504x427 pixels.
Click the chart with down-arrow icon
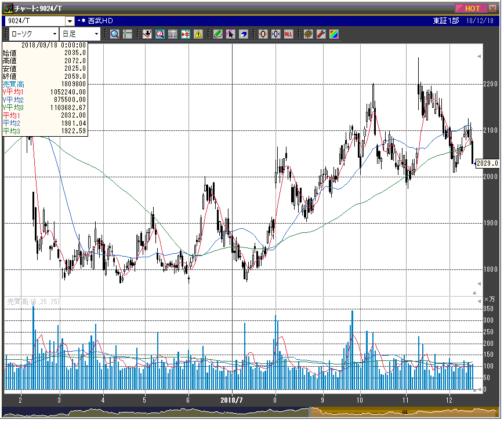(147, 34)
